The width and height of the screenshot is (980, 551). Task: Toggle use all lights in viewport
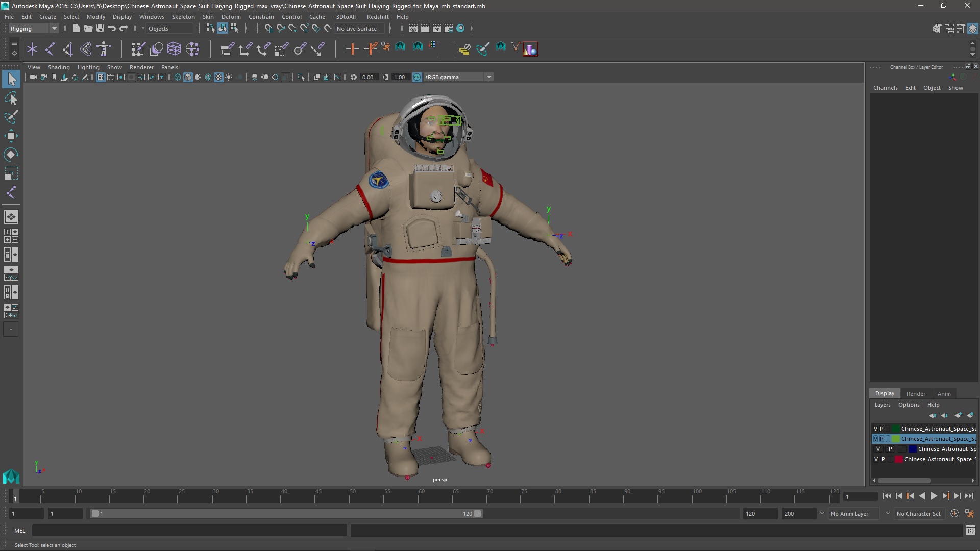click(x=229, y=77)
